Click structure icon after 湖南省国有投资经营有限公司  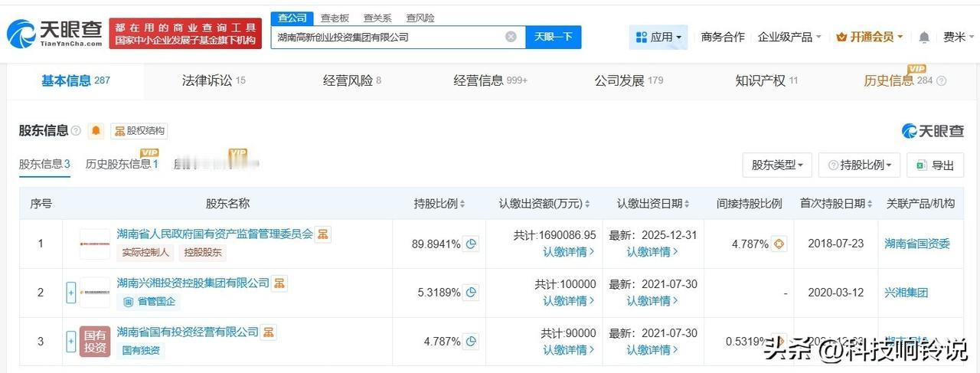(x=269, y=332)
